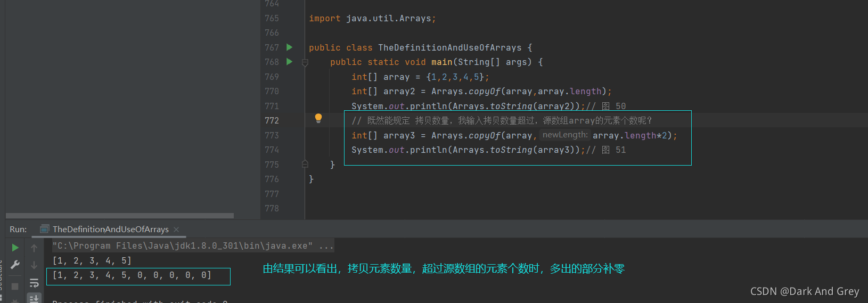868x303 pixels.
Task: Click line number 772 in gutter
Action: click(272, 121)
